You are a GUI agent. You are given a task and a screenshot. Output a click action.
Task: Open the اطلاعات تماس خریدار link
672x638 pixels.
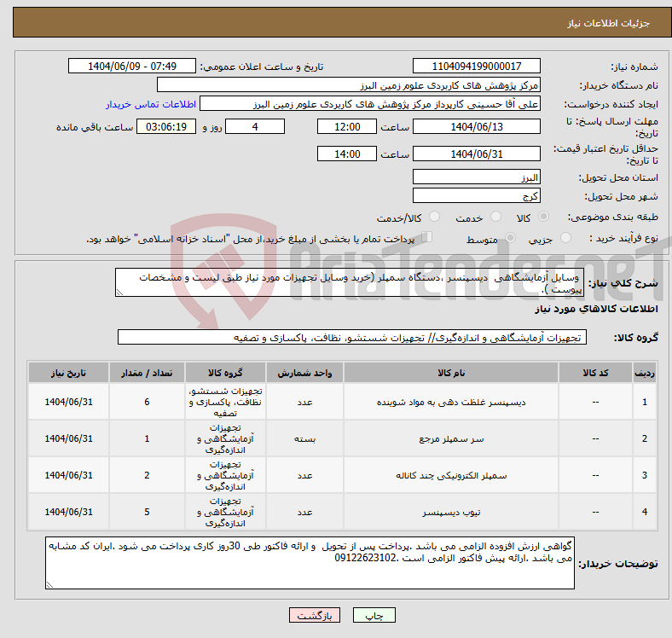point(151,104)
